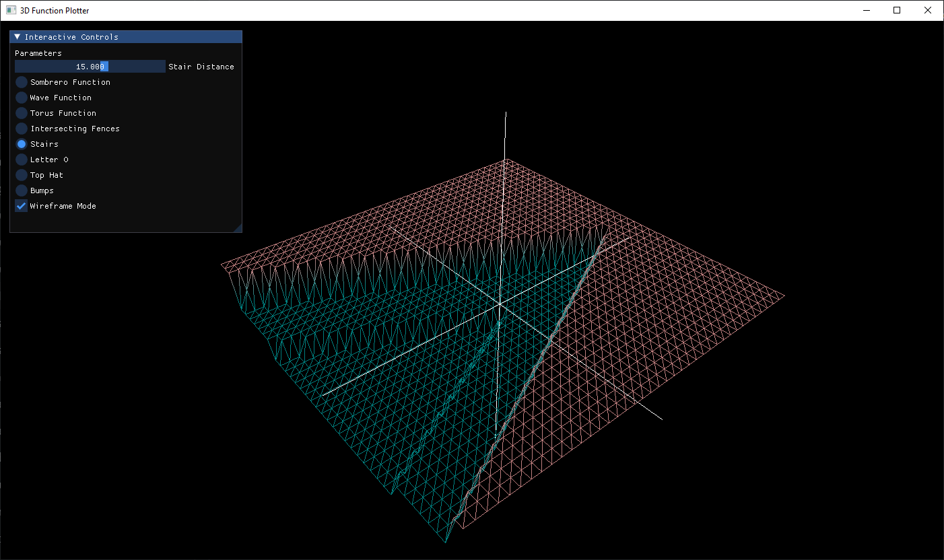The image size is (944, 560).
Task: Click the disclosure triangle next to Interactive Controls
Action: click(x=18, y=36)
